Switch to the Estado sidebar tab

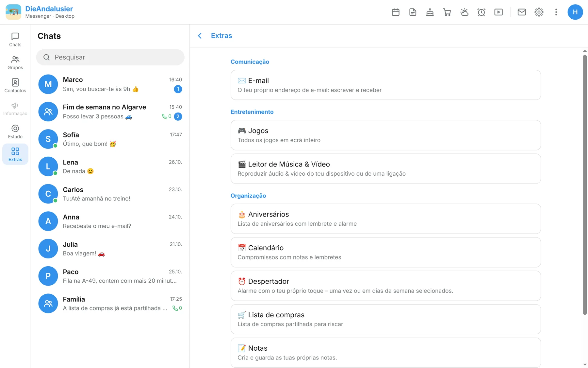click(x=15, y=131)
